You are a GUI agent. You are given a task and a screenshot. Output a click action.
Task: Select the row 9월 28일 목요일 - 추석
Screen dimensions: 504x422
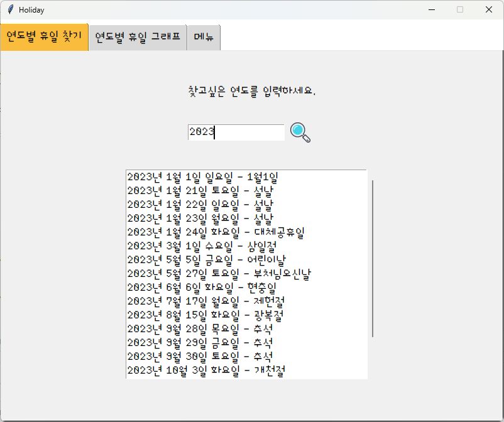point(246,329)
